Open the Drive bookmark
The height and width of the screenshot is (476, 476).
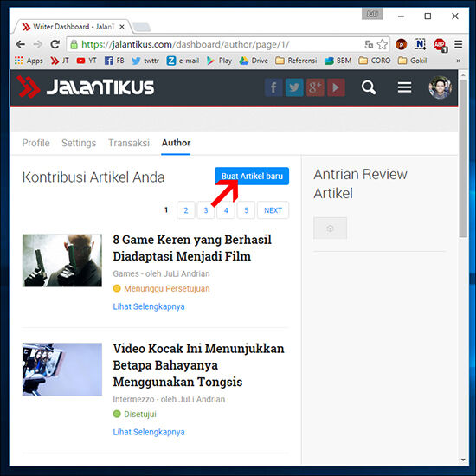tap(254, 61)
